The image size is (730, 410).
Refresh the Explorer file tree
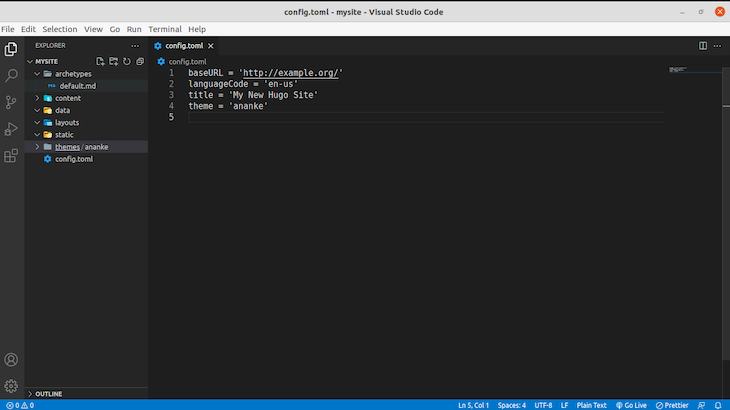tap(127, 61)
